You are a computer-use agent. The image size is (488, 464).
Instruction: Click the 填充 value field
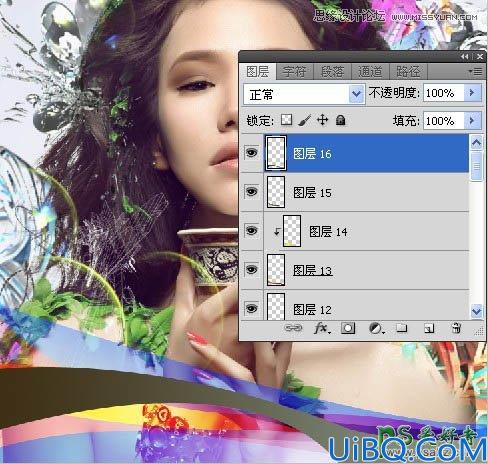[x=444, y=121]
